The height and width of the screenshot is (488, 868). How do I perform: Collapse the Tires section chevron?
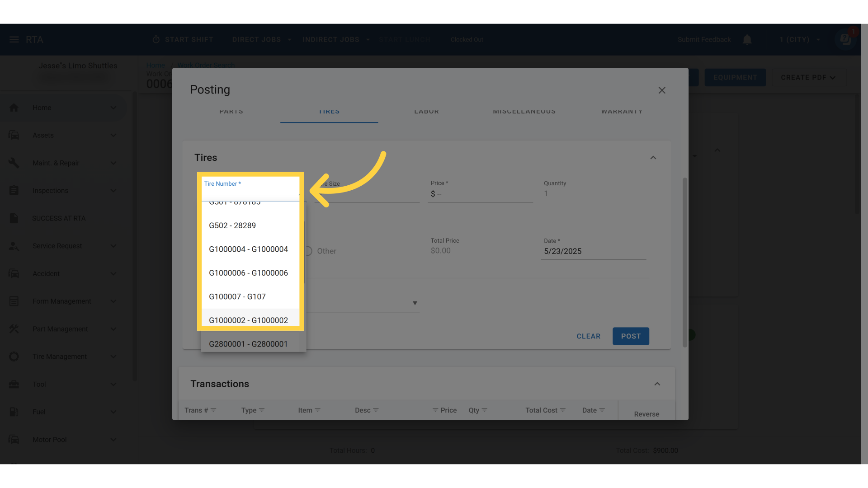point(653,158)
